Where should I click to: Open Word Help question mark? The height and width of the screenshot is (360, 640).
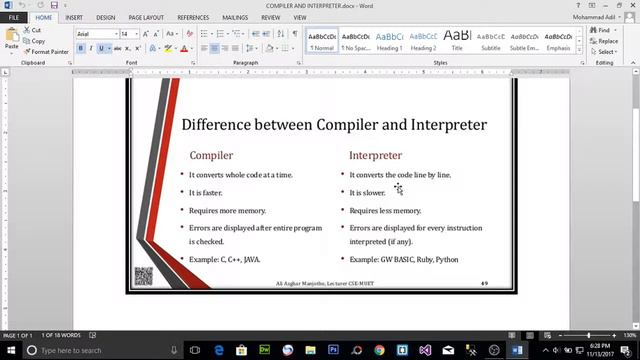578,5
